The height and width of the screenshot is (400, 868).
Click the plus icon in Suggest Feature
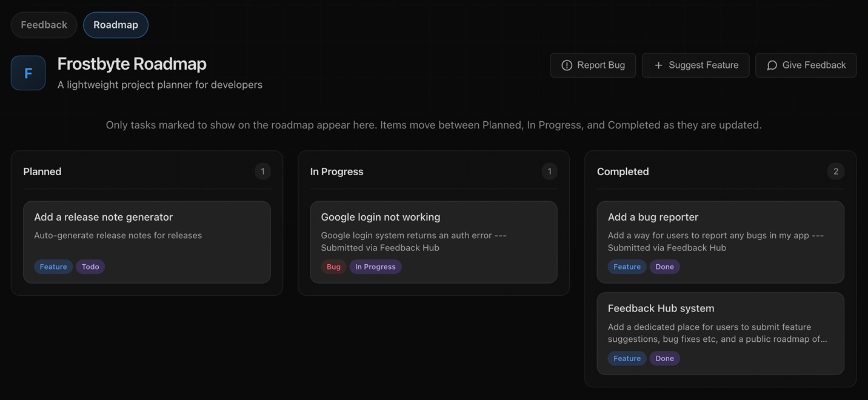pos(658,65)
